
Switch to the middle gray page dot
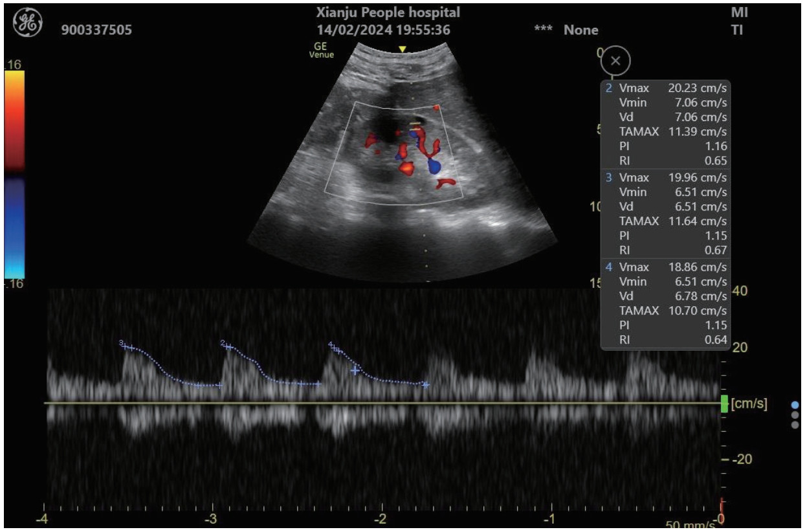pyautogui.click(x=795, y=415)
